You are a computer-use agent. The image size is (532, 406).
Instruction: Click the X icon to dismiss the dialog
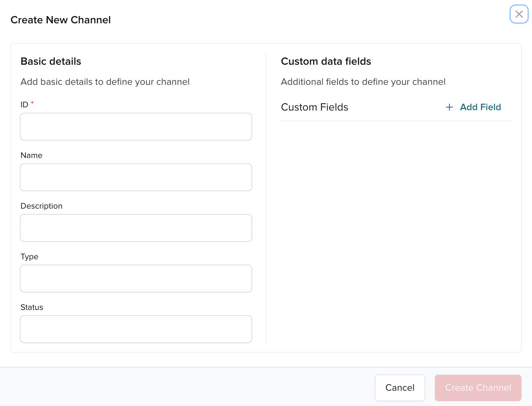pos(519,14)
